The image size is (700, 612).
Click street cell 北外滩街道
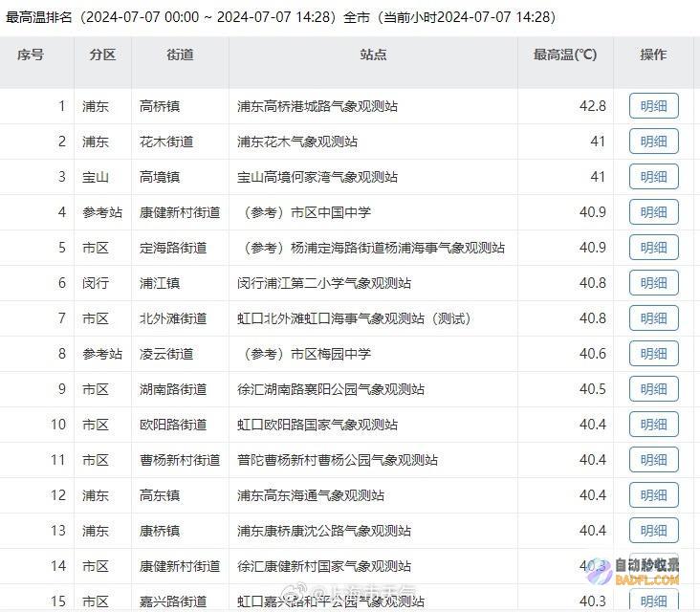pos(173,318)
